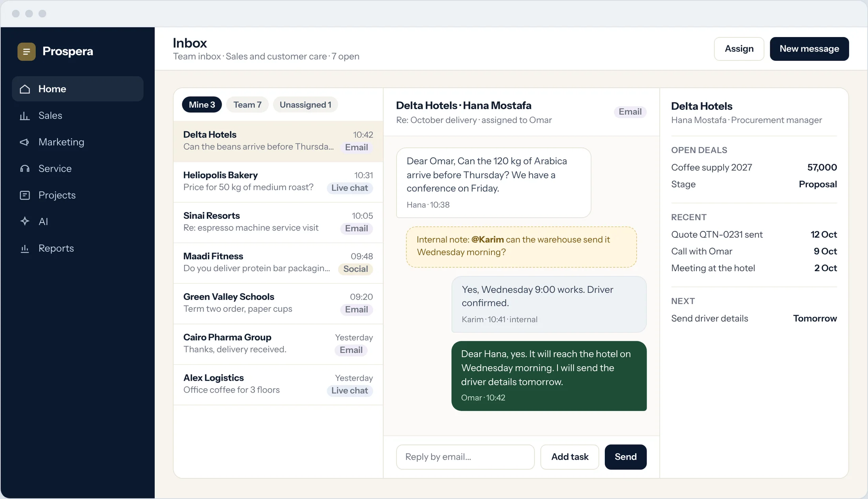Open the Cairo Pharma Group conversation
The width and height of the screenshot is (868, 499).
(x=278, y=344)
